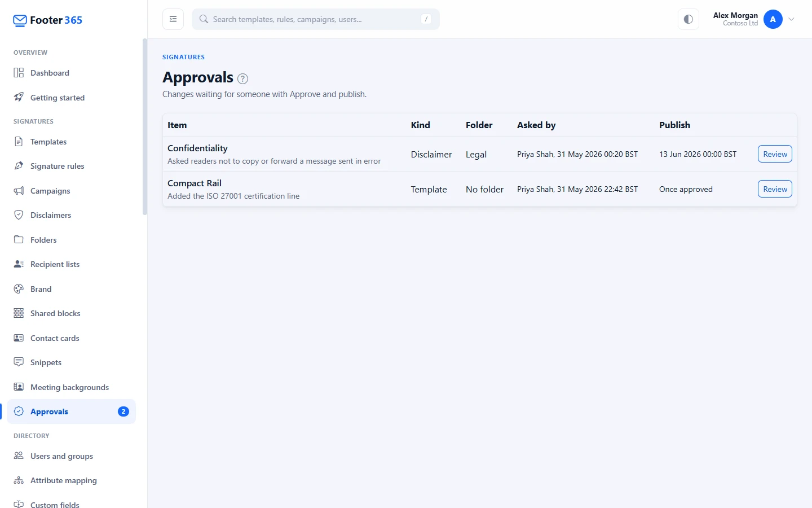Click the Publish column header

pos(674,125)
